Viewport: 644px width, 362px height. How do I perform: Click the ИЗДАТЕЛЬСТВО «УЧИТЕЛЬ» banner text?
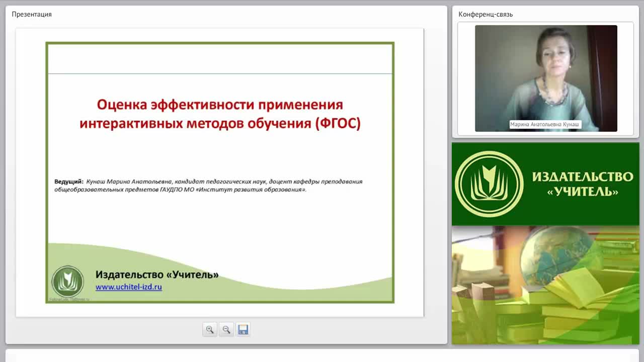583,184
